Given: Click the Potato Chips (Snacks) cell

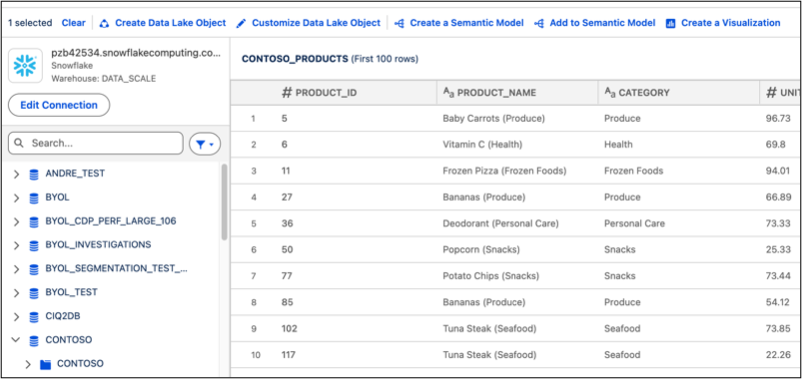Looking at the screenshot, I should click(x=491, y=276).
